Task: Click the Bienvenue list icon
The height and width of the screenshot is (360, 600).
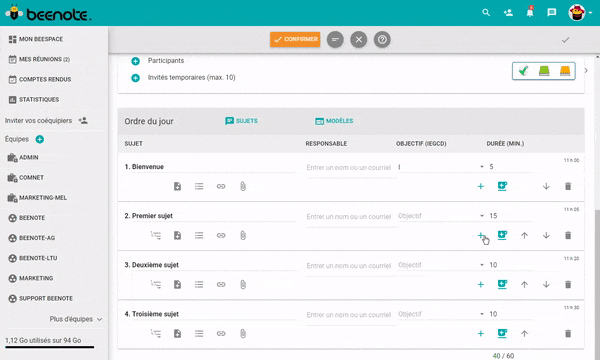Action: tap(199, 186)
